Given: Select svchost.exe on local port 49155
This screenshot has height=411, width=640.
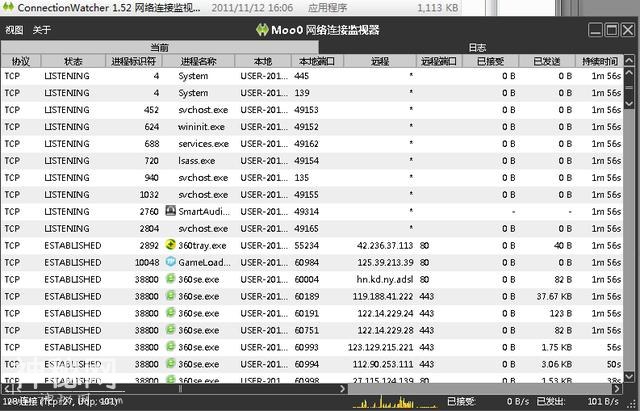Looking at the screenshot, I should click(x=312, y=195).
